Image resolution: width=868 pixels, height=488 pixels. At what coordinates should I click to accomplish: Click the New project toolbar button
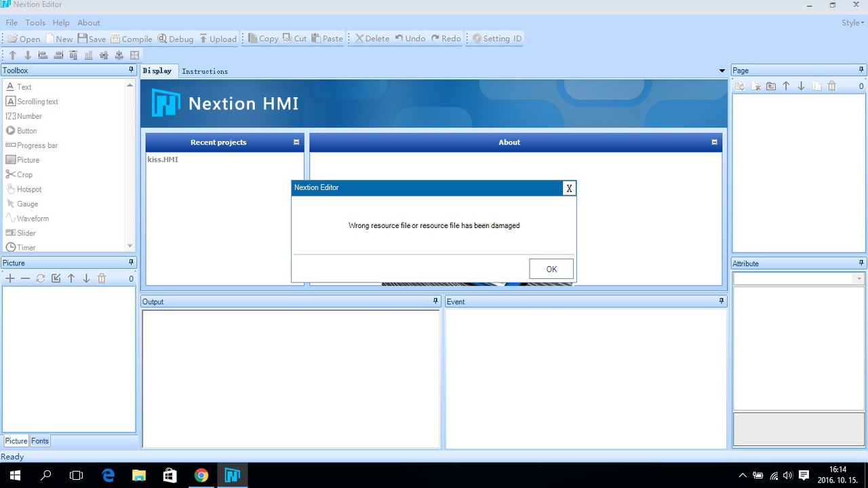(59, 39)
